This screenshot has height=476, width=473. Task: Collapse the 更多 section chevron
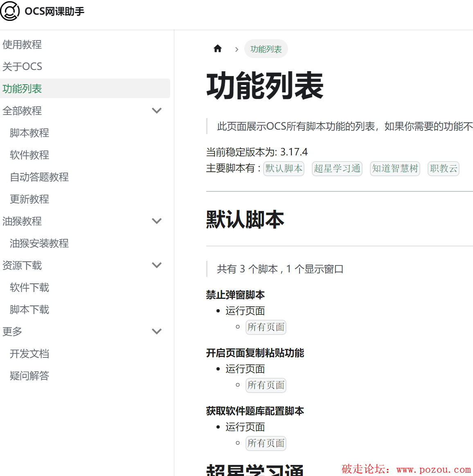[x=157, y=331]
